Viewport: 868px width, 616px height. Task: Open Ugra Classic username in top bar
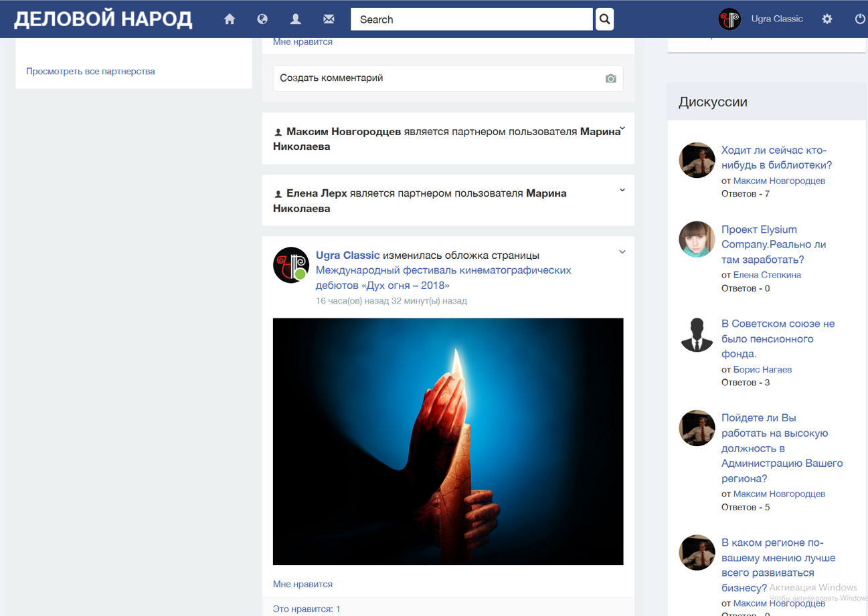[x=777, y=19]
